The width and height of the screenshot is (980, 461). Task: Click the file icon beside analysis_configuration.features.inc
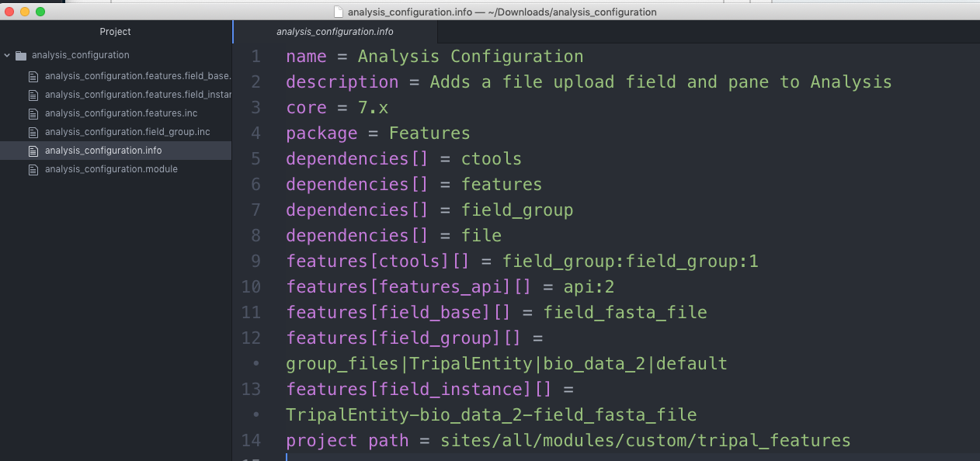pyautogui.click(x=33, y=113)
